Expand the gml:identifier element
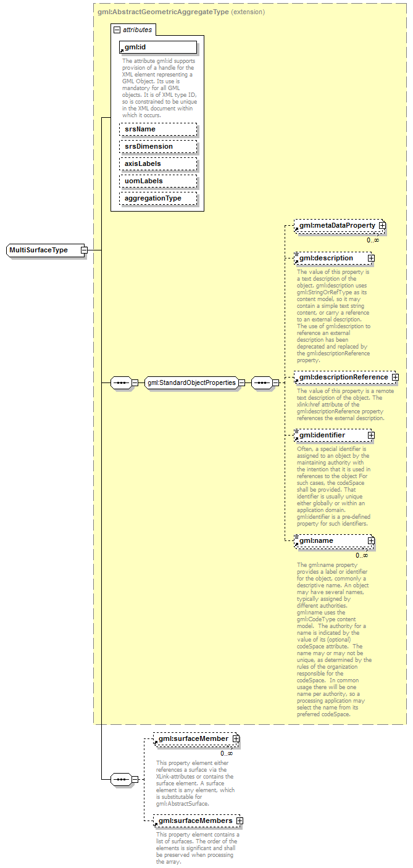 click(x=371, y=436)
